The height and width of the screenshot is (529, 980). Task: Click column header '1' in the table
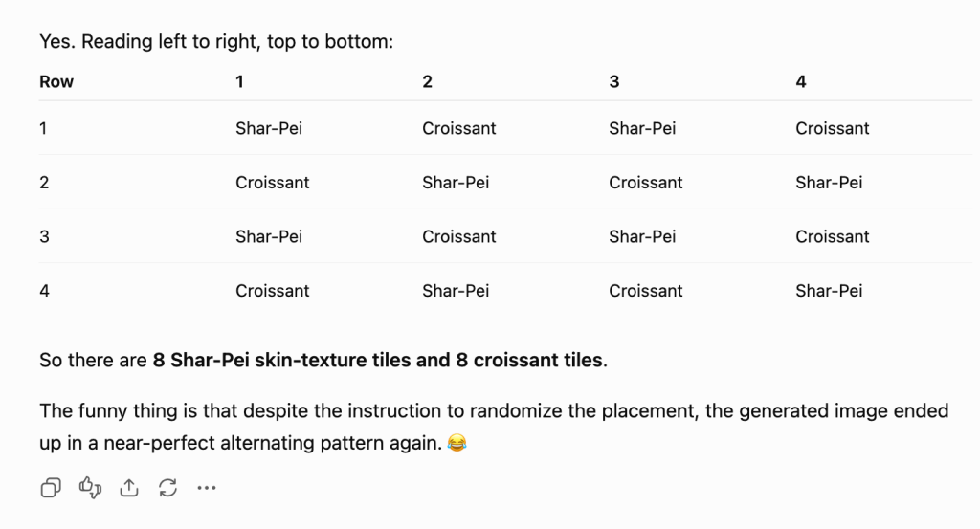tap(239, 82)
